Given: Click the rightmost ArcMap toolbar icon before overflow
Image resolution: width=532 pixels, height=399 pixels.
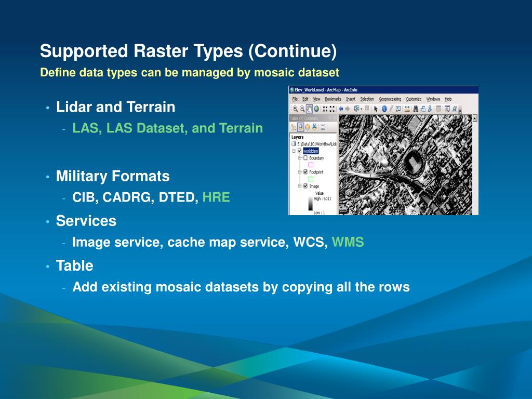Looking at the screenshot, I should (454, 109).
